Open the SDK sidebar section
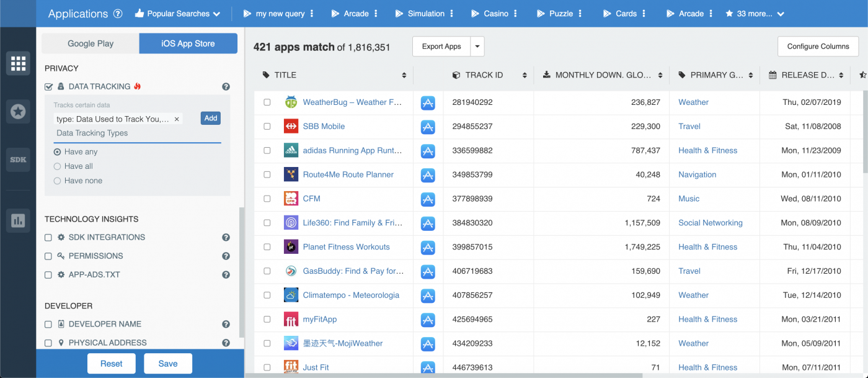This screenshot has width=868, height=378. [18, 160]
